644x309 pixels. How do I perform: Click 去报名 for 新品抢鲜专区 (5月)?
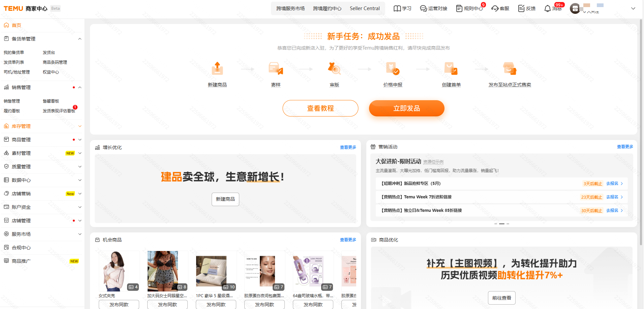pyautogui.click(x=614, y=184)
